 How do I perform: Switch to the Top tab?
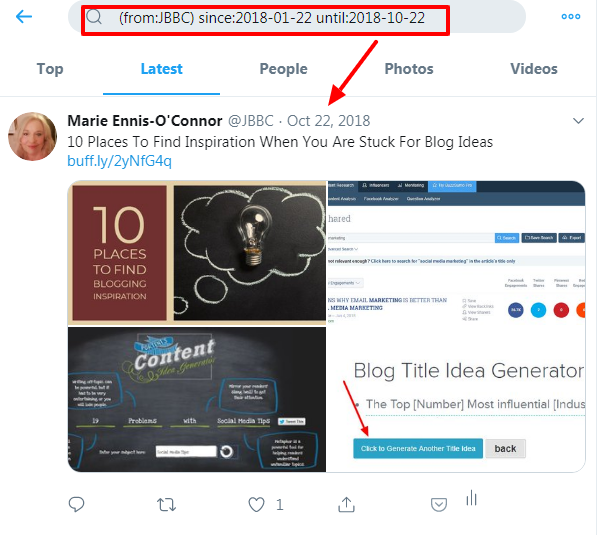click(50, 69)
